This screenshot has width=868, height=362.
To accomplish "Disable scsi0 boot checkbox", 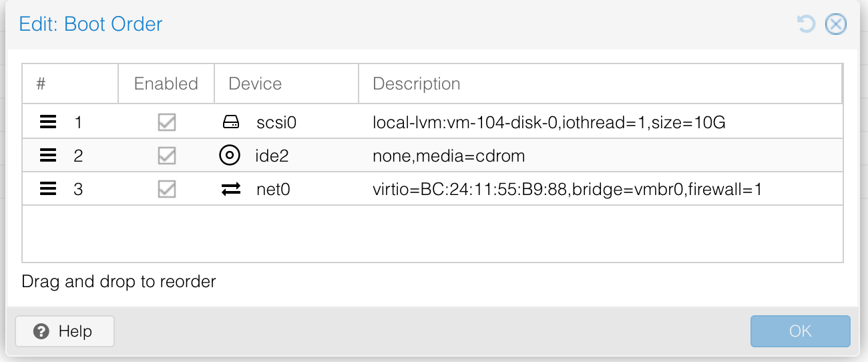I will (x=166, y=122).
